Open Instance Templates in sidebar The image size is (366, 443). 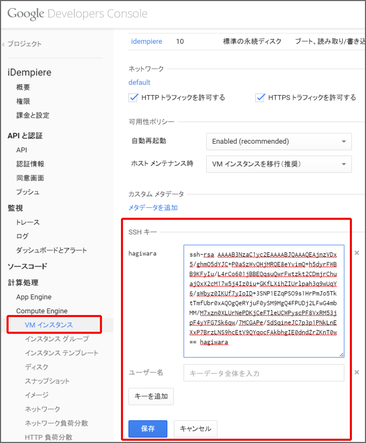pyautogui.click(x=61, y=353)
